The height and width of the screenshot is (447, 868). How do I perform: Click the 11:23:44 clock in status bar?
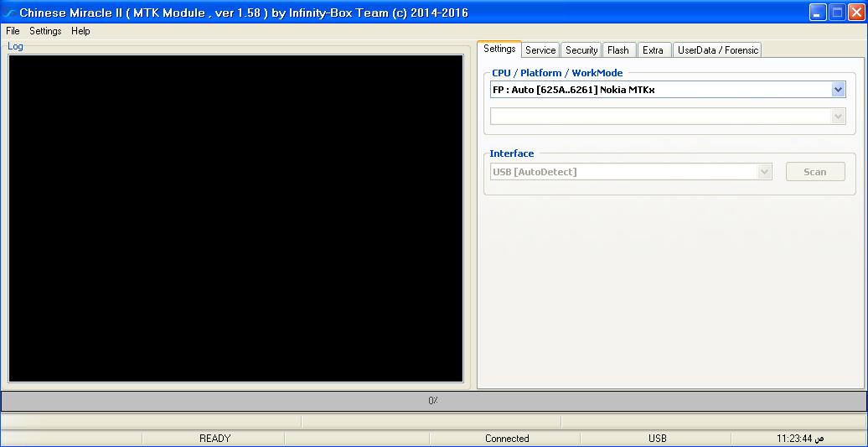(800, 439)
